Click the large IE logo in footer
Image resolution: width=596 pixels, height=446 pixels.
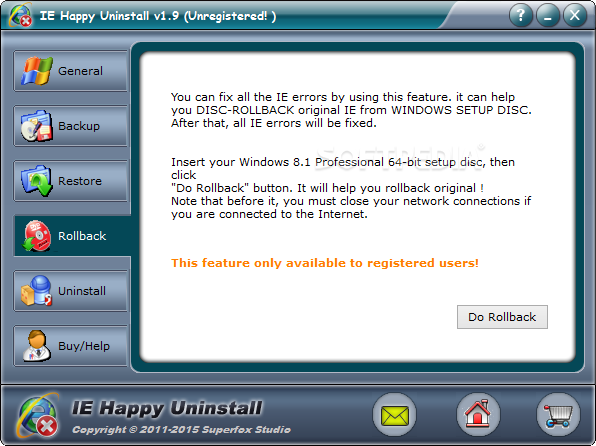tap(38, 415)
